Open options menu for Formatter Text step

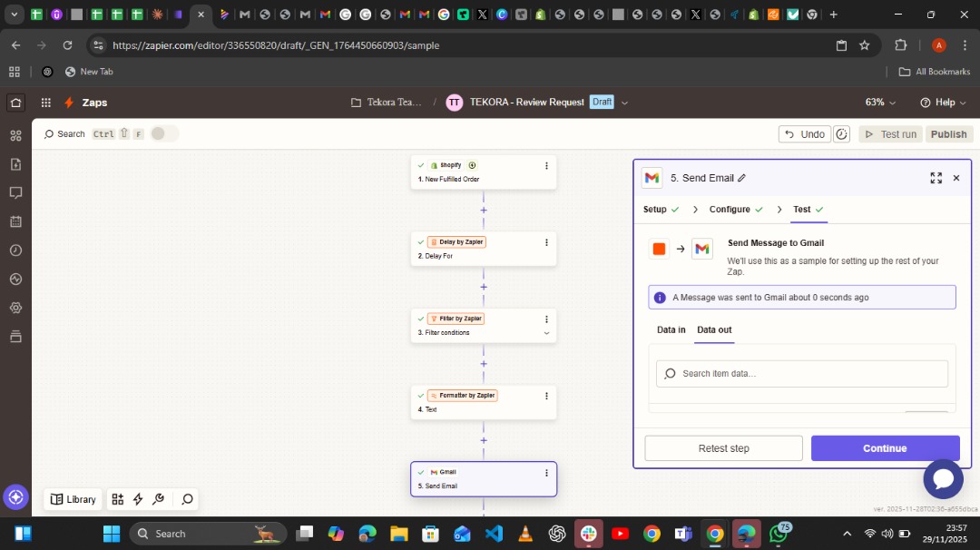(546, 397)
